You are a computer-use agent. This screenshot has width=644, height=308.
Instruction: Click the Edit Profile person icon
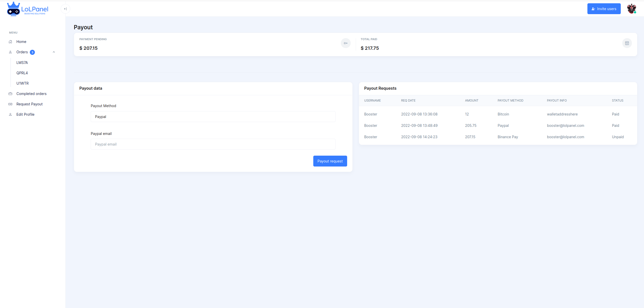pyautogui.click(x=10, y=114)
